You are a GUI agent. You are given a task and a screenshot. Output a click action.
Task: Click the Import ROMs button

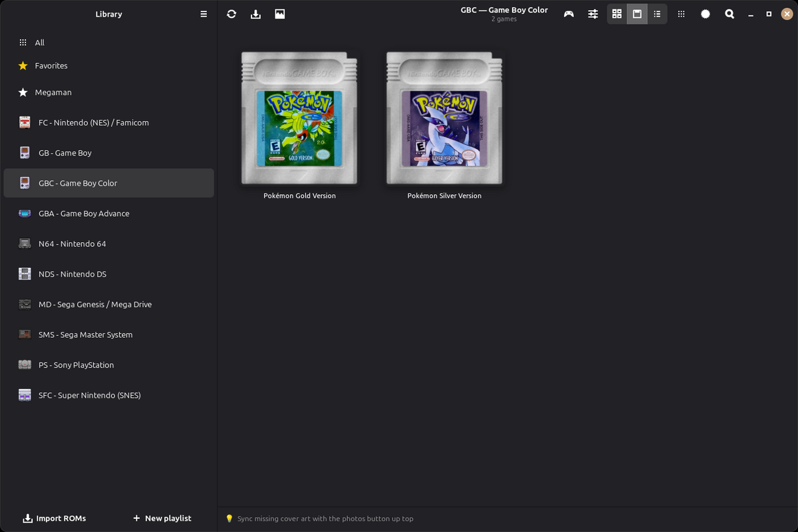click(x=55, y=518)
